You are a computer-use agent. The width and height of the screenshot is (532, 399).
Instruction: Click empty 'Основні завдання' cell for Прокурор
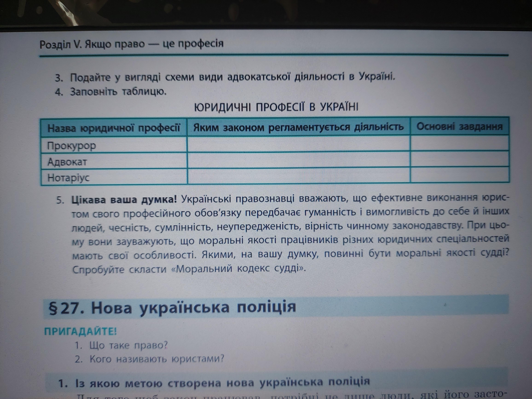click(459, 143)
